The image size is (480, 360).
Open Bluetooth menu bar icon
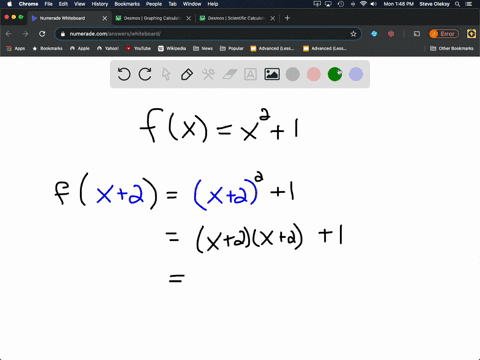(353, 4)
